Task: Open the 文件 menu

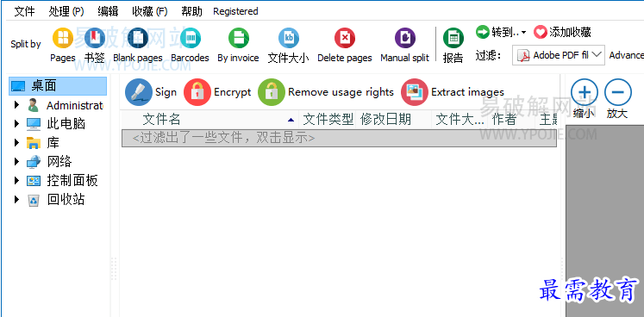Action: click(25, 11)
